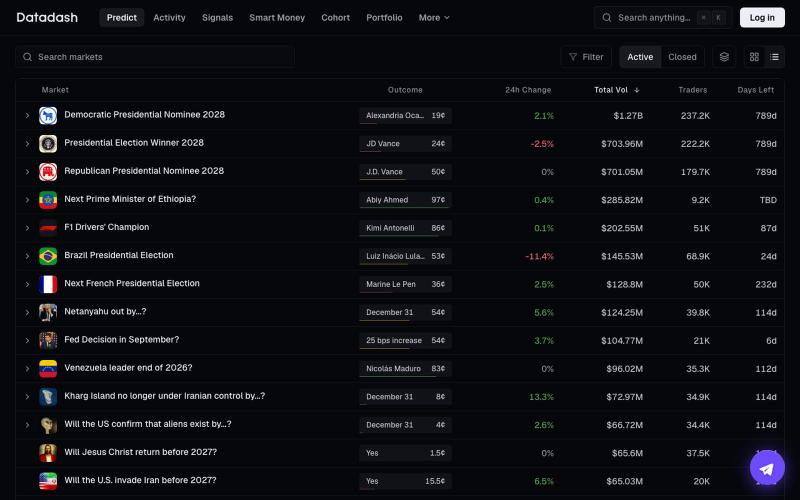The image size is (800, 500).
Task: Click the Log in button
Action: coord(762,18)
